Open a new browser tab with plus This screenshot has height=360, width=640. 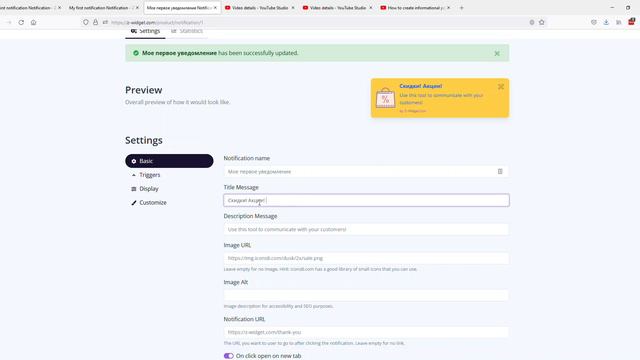[x=462, y=8]
